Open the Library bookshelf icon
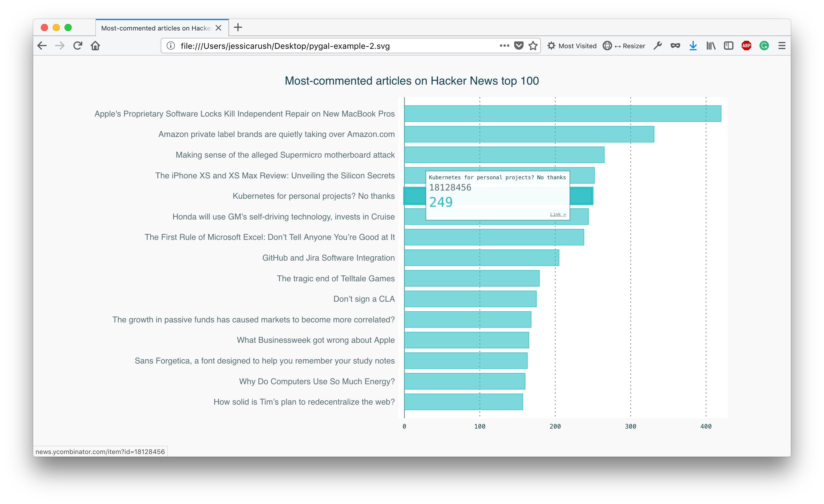 711,46
